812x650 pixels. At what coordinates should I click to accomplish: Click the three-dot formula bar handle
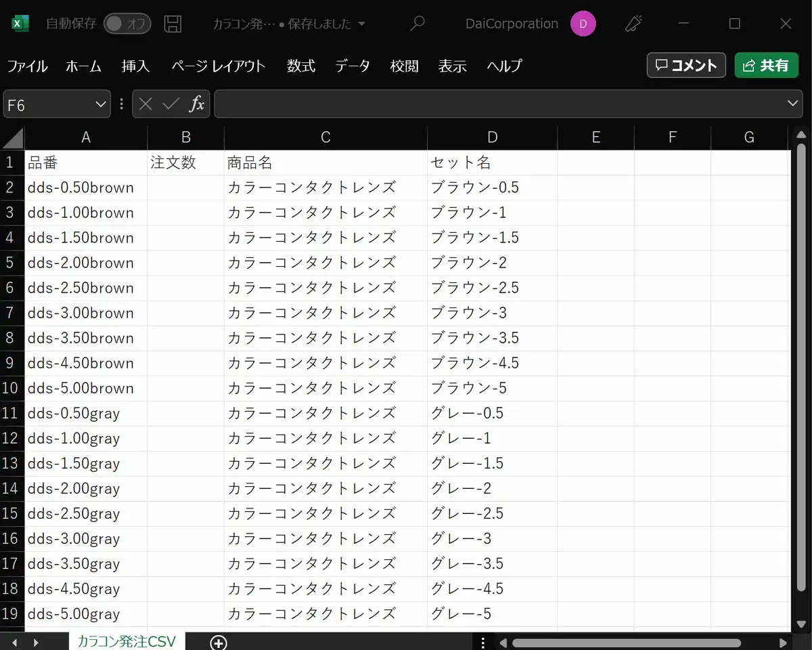tap(121, 104)
